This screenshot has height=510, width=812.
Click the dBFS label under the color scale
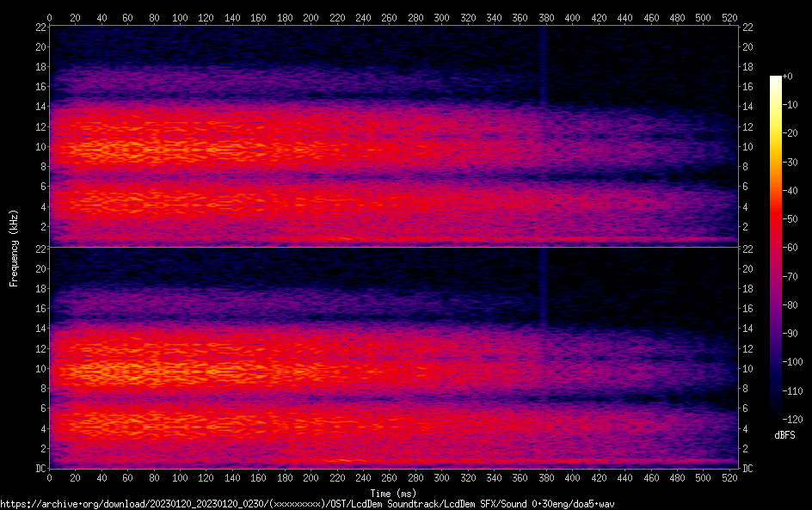[784, 436]
